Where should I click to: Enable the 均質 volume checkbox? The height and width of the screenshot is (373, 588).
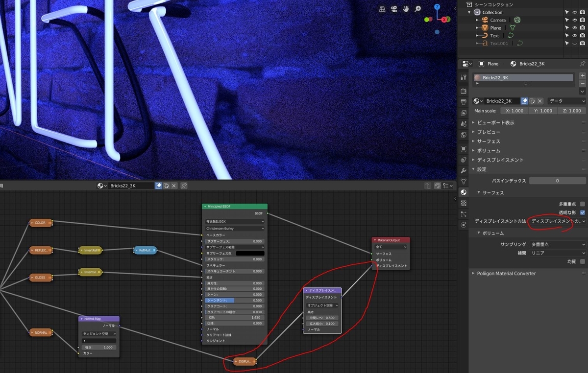[x=583, y=262]
